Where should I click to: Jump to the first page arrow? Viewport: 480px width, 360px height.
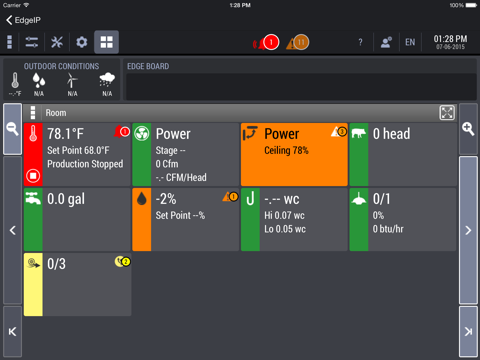coord(13,332)
